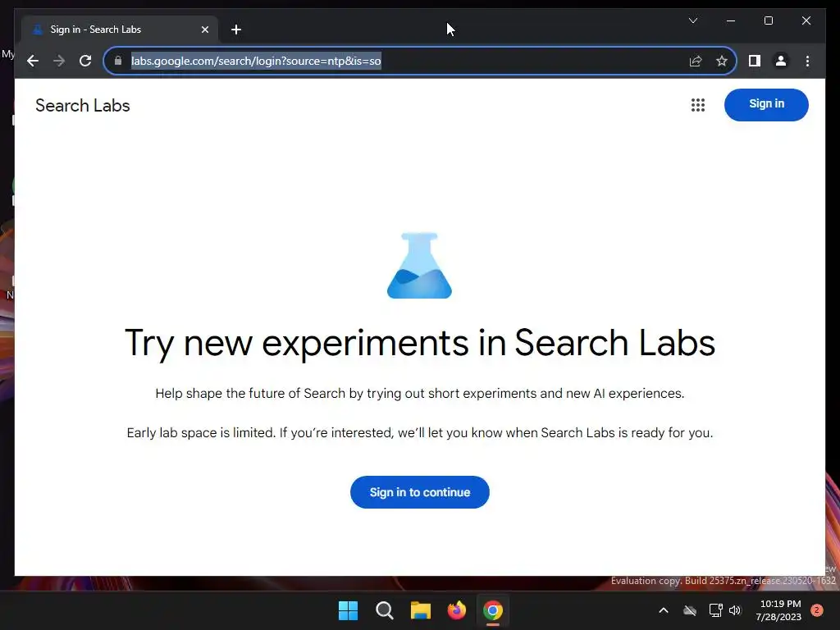Open network status tray icon
The image size is (840, 630).
pos(715,610)
